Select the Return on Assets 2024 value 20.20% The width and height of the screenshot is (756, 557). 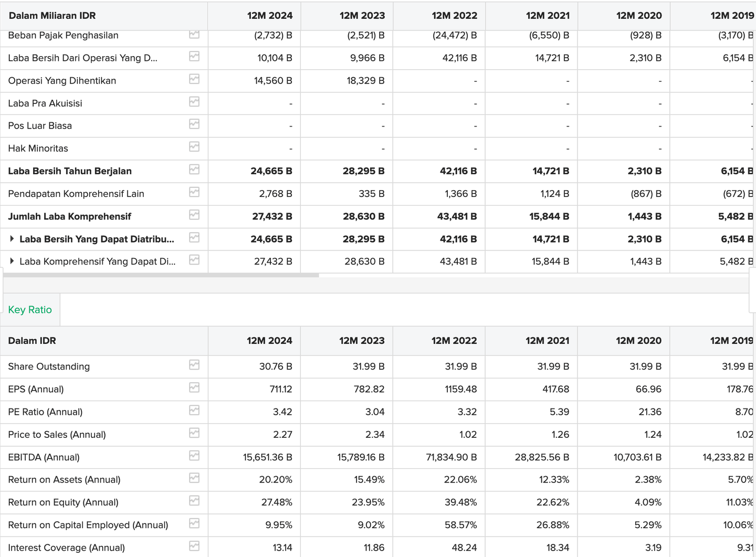point(276,480)
